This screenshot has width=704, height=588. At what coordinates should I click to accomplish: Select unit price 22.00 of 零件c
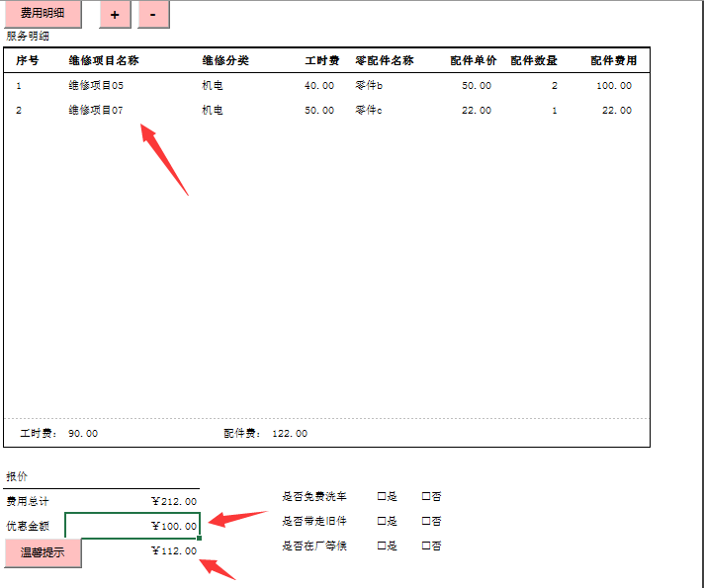pos(477,110)
